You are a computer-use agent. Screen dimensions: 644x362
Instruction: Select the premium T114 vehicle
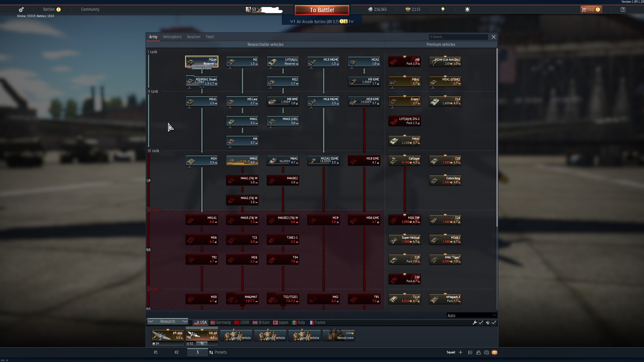tap(405, 299)
